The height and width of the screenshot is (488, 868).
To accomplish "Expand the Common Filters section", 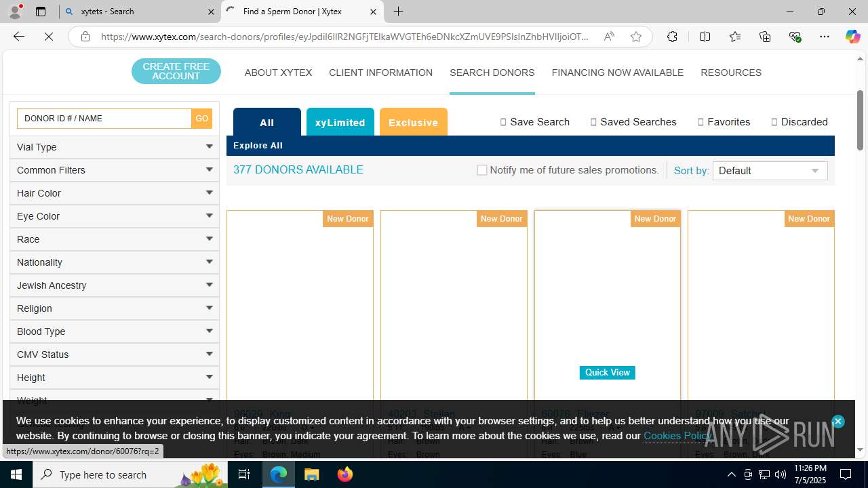I will 115,170.
